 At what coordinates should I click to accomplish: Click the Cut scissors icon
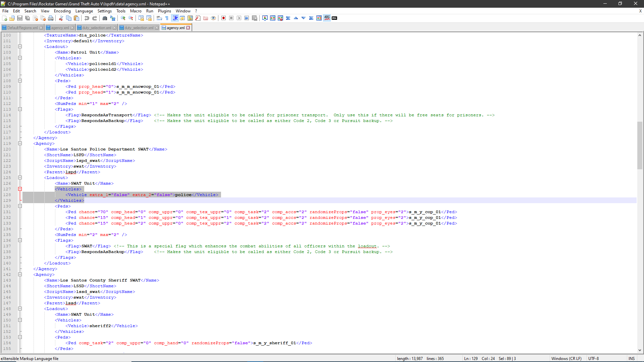[x=61, y=18]
